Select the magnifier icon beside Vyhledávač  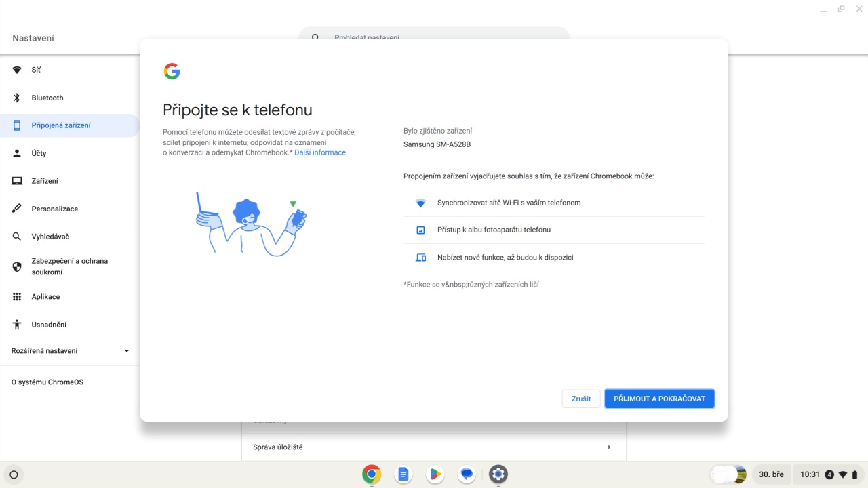tap(17, 237)
